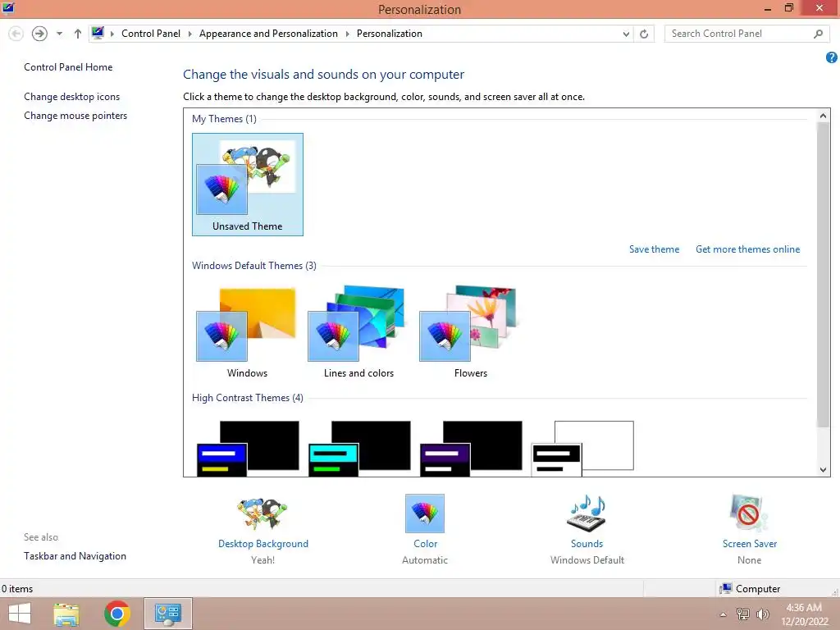Apply the Lines and colors theme
This screenshot has width=840, height=630.
click(358, 332)
